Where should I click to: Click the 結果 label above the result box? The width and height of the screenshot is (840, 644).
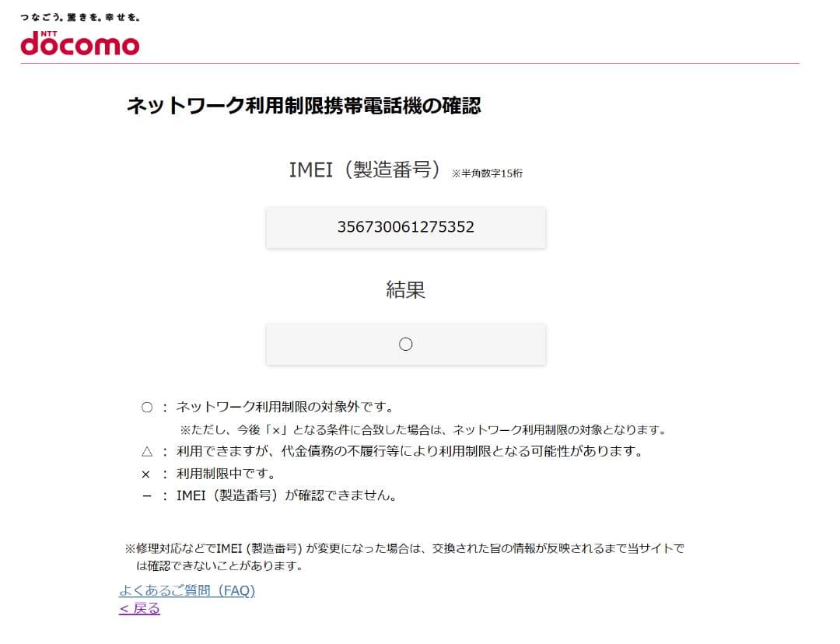[405, 289]
